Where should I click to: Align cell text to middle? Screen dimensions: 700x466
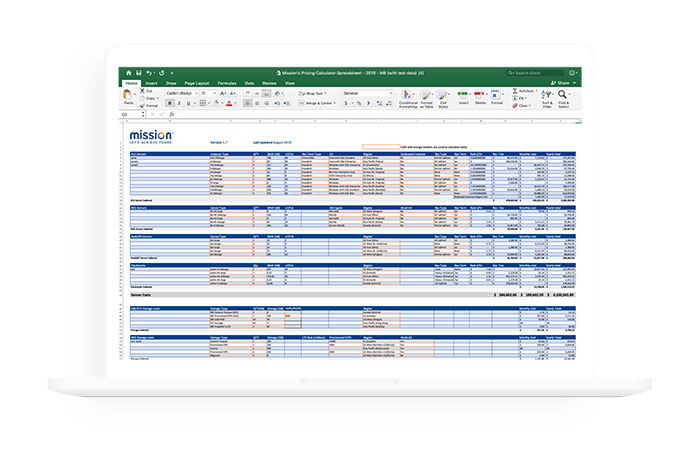point(257,93)
